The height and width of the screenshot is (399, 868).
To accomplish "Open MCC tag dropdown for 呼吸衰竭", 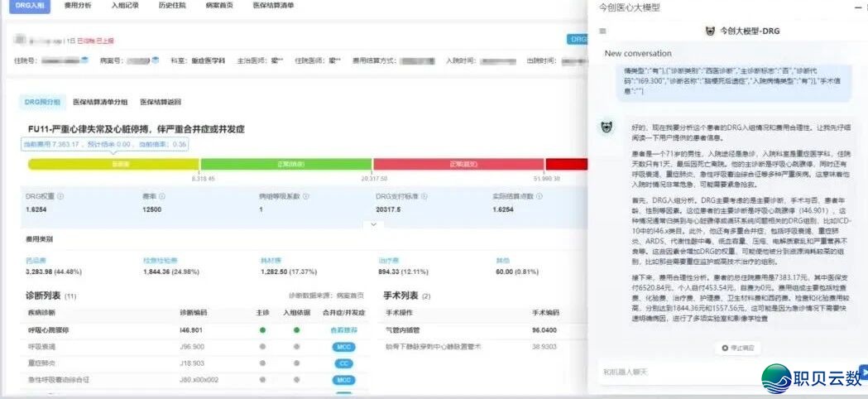I will tap(343, 346).
